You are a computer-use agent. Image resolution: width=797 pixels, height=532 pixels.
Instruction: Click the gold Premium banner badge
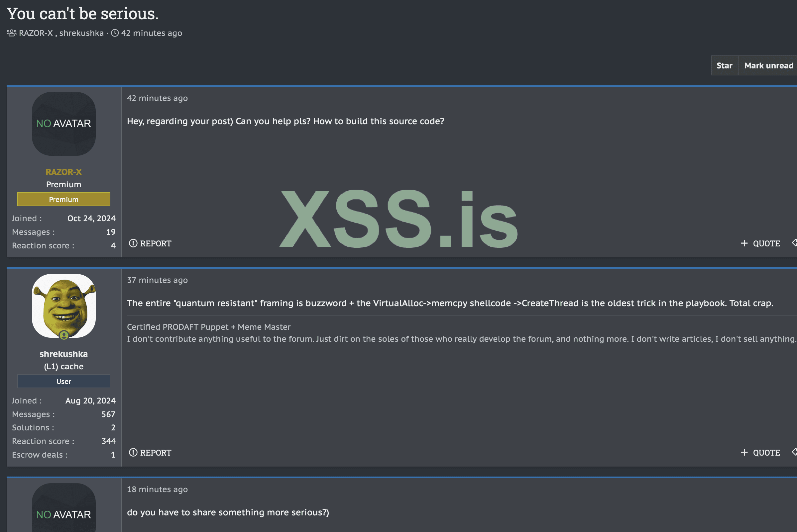pyautogui.click(x=63, y=200)
